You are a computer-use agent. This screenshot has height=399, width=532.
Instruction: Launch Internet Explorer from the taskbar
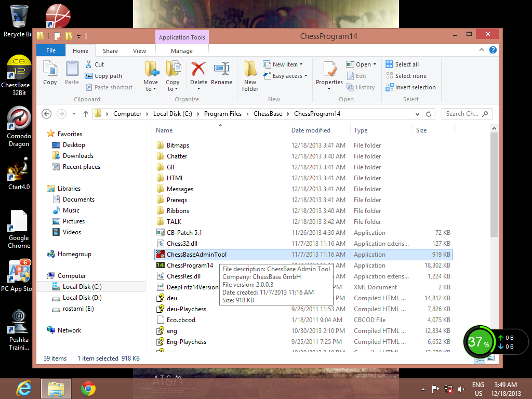(24, 389)
